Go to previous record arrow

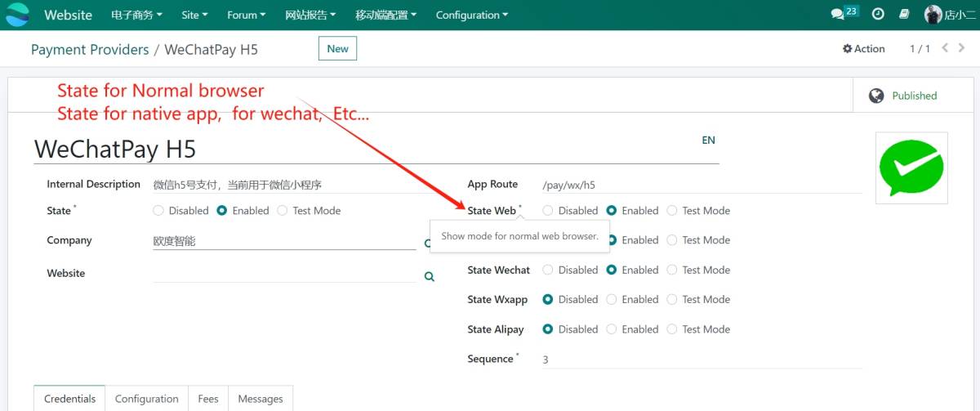tap(946, 48)
